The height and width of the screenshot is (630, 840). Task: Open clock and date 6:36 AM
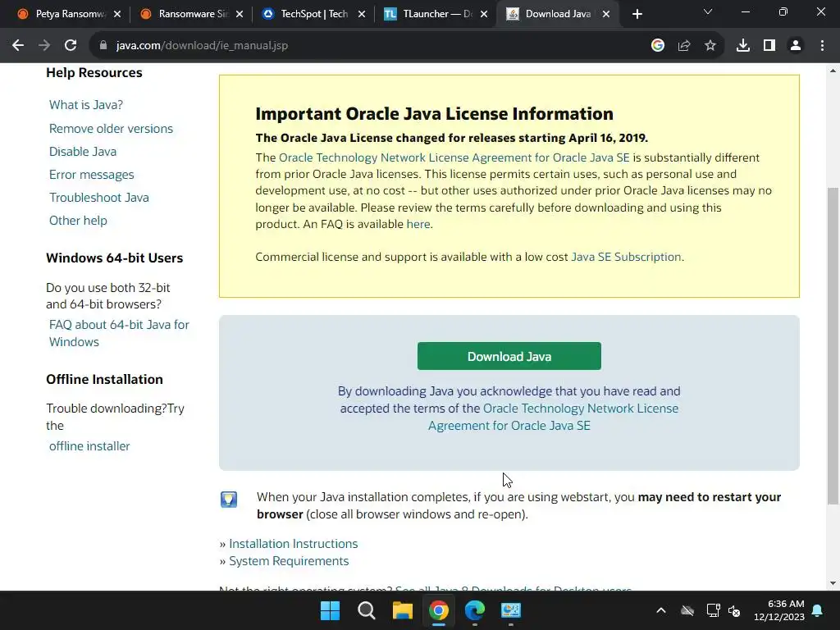pos(779,610)
